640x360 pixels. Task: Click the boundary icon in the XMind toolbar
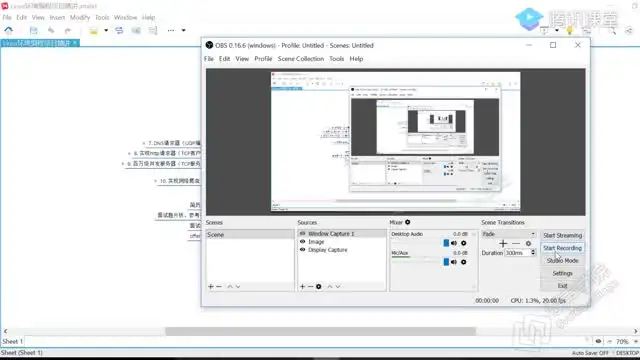pyautogui.click(x=136, y=30)
